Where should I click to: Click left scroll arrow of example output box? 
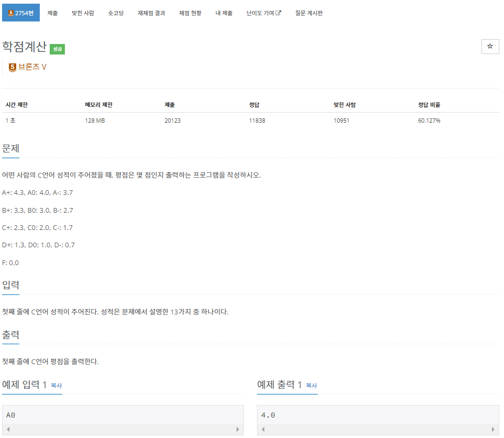coord(263,429)
